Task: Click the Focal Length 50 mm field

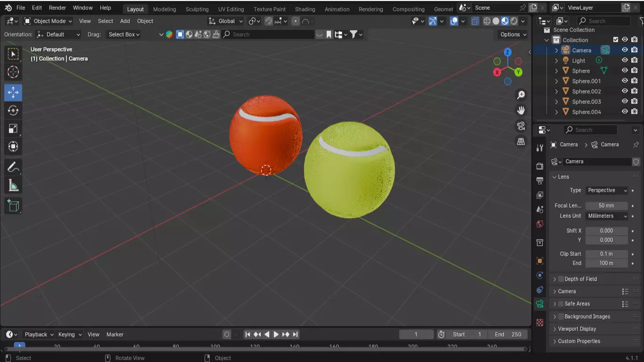Action: pos(607,206)
